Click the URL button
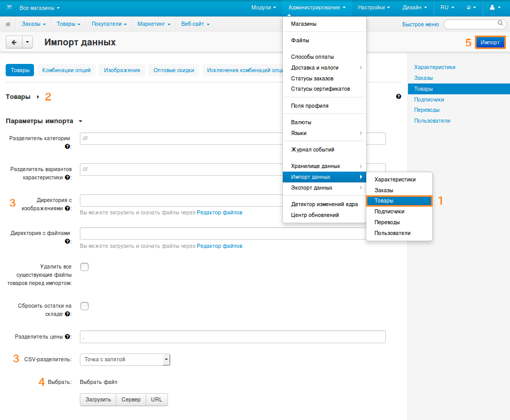The height and width of the screenshot is (420, 510). (x=157, y=399)
